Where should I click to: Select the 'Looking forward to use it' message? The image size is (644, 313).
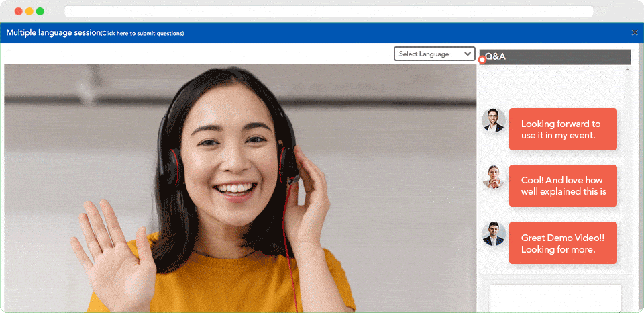coord(563,129)
